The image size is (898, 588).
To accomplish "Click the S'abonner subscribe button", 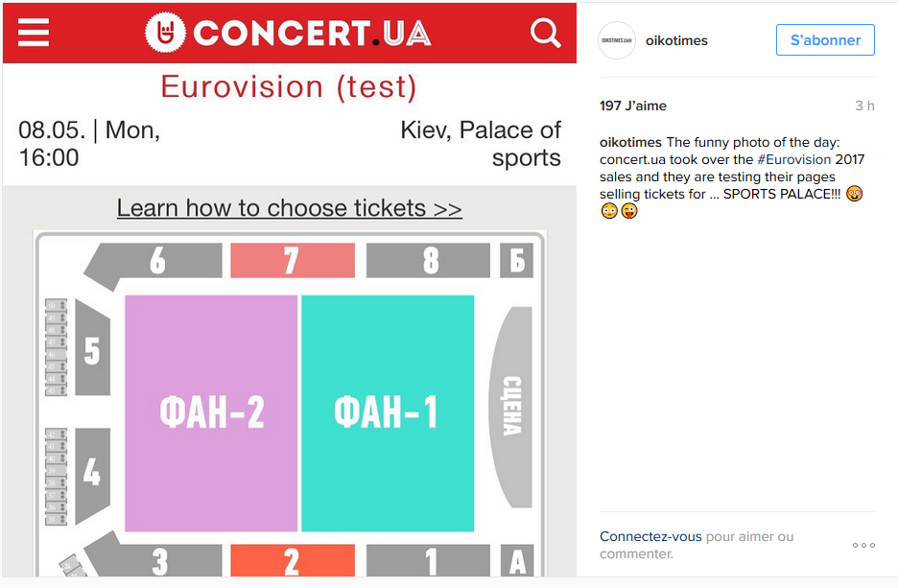I will click(825, 40).
